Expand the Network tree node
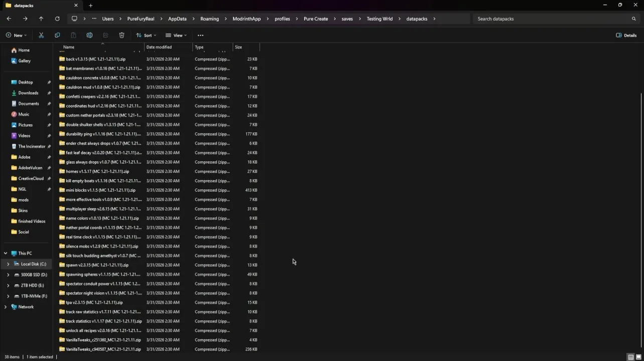Screen dimensions: 644x361 [6, 307]
